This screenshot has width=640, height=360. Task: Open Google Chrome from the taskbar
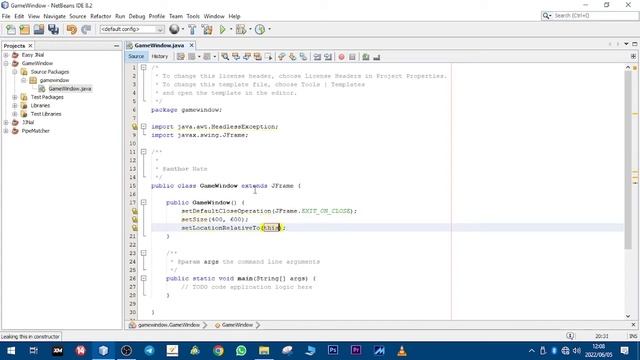[x=218, y=351]
